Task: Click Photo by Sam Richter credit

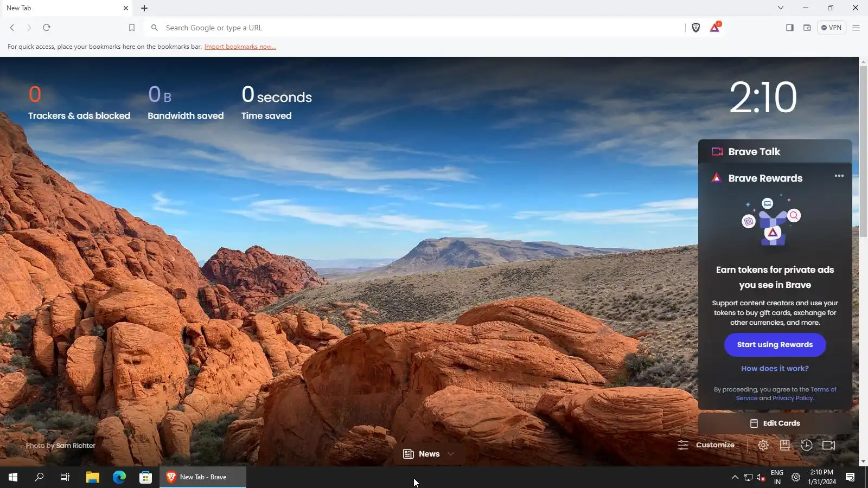Action: [x=61, y=446]
